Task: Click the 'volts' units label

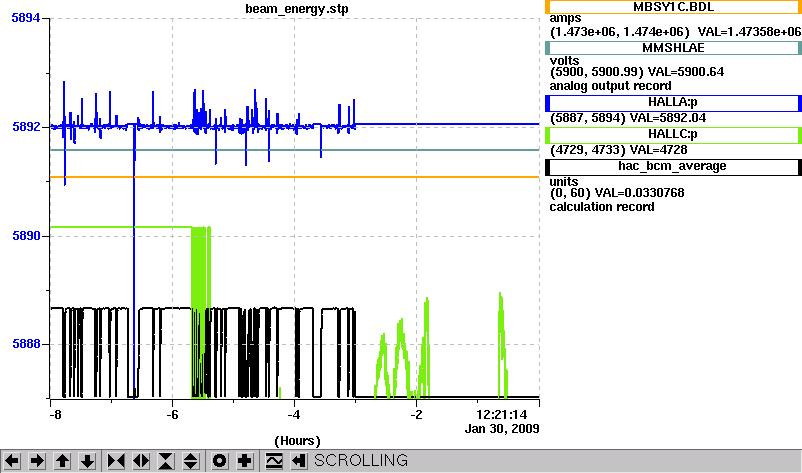Action: 564,61
